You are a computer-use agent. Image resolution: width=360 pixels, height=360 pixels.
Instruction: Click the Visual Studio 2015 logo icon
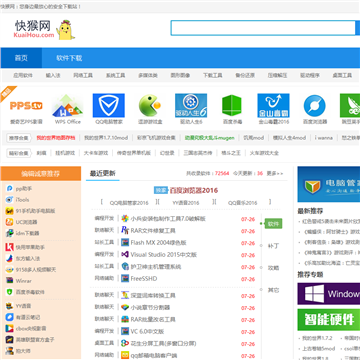[125, 255]
